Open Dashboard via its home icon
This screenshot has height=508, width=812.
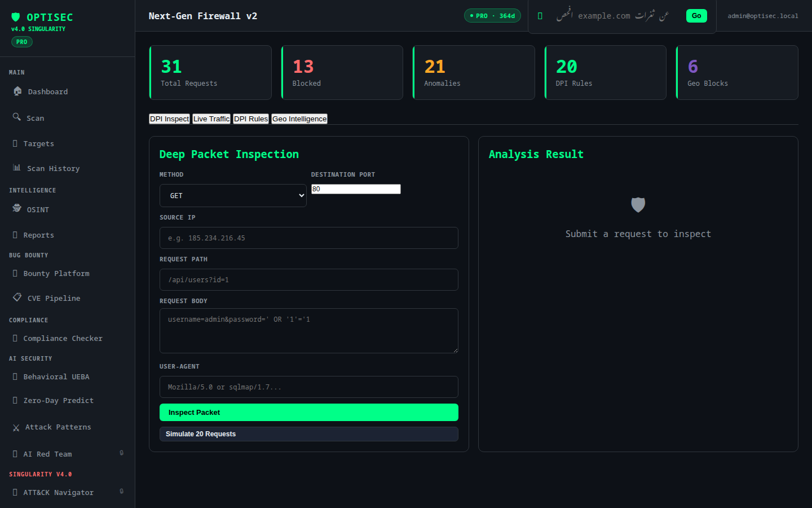click(17, 91)
